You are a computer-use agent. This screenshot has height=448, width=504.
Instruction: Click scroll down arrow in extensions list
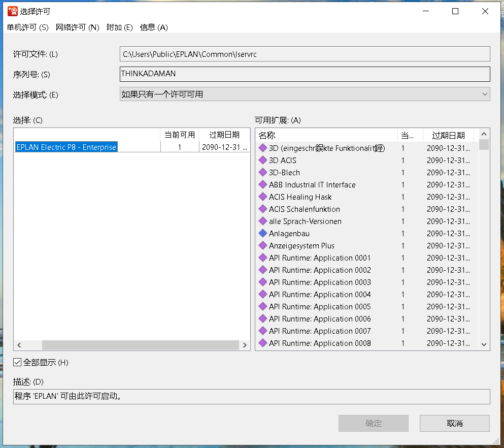click(x=484, y=344)
